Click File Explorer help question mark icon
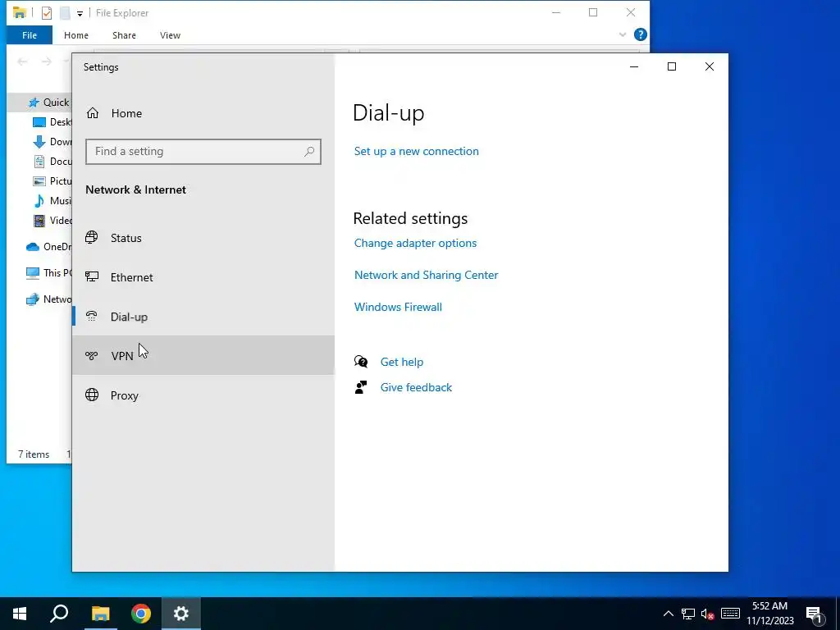 coord(640,34)
